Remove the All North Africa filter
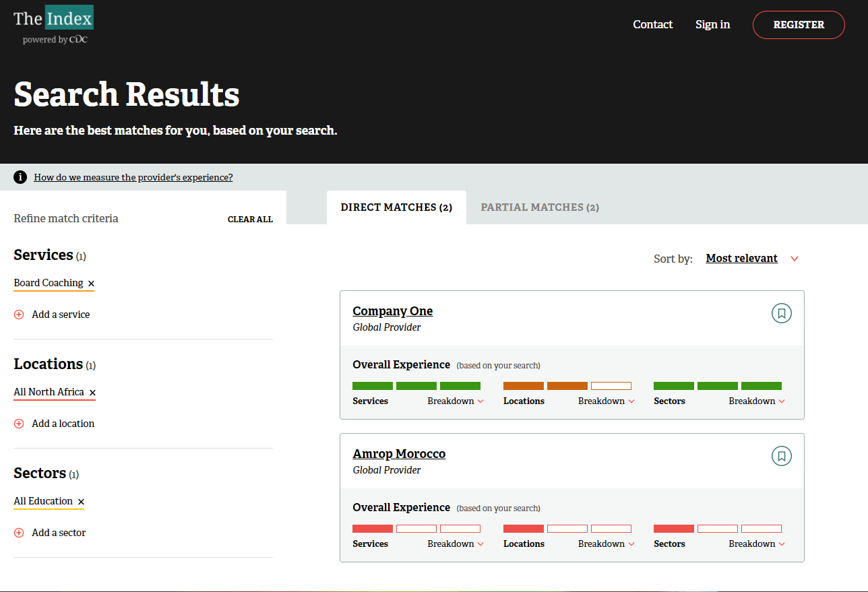 point(92,393)
